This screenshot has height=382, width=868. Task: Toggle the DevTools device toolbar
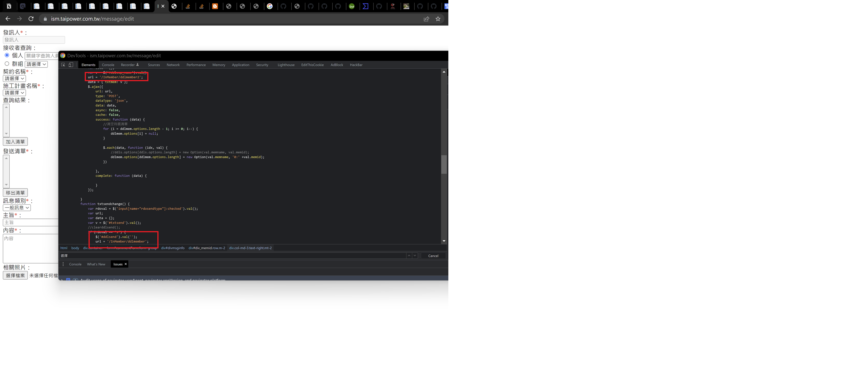71,65
